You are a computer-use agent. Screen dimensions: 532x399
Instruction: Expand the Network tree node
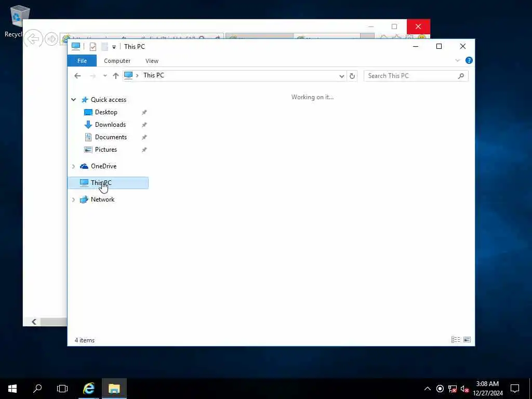74,199
